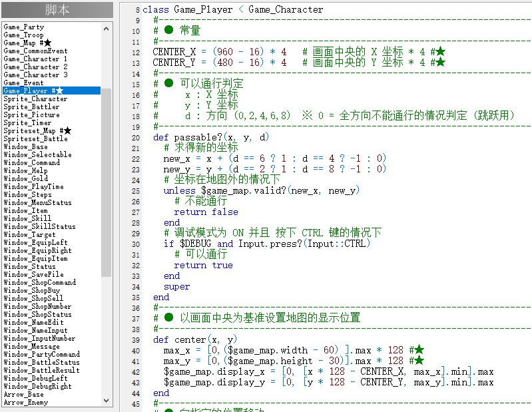Open the Game_Event script
Viewport: 532px width, 412px height.
click(x=23, y=83)
